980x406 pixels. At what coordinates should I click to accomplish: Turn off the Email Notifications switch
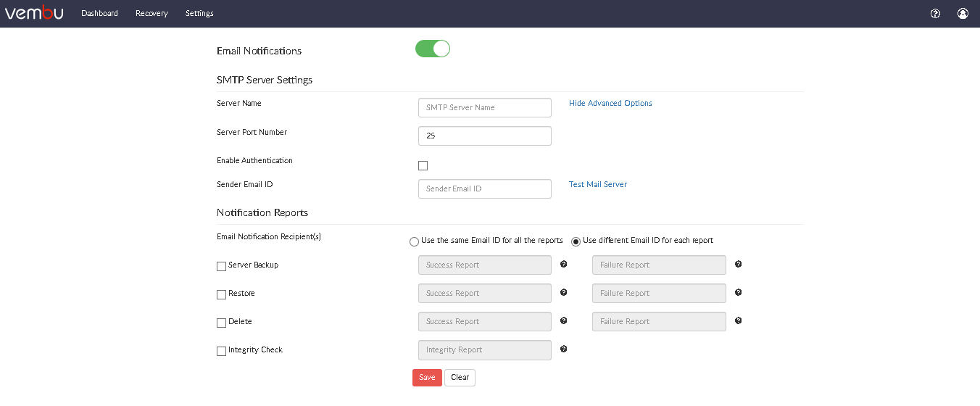click(x=433, y=49)
